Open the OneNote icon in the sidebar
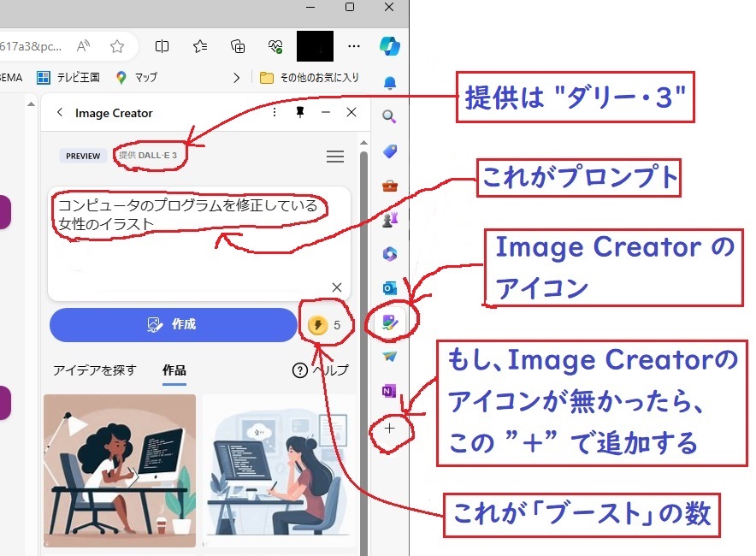This screenshot has width=756, height=556. pyautogui.click(x=389, y=390)
